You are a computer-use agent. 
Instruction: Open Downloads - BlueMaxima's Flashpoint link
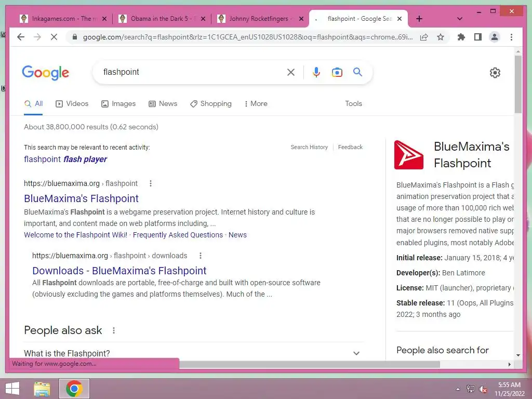point(119,271)
